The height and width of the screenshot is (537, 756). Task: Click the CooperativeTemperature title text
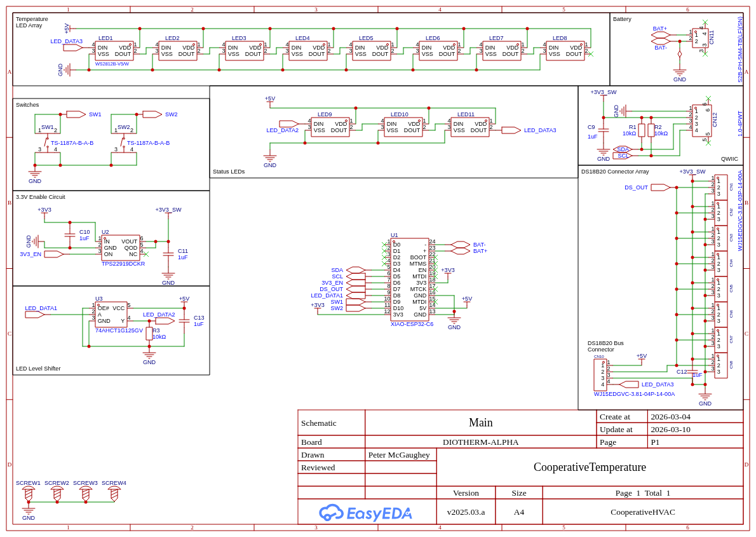pos(590,467)
